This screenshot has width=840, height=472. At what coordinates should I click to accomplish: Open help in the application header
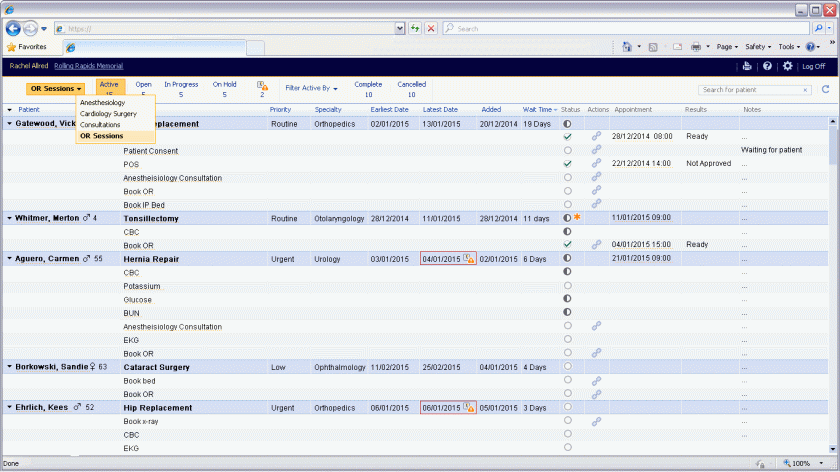(767, 66)
